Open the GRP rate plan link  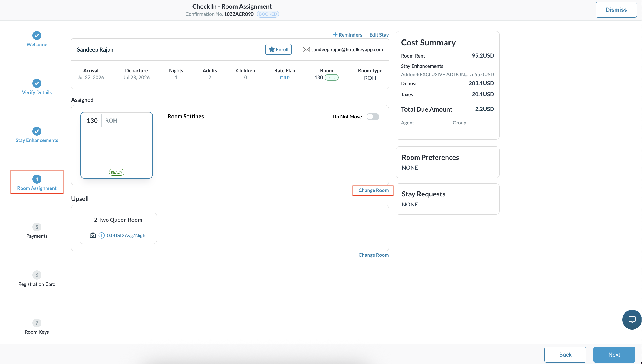pos(285,78)
